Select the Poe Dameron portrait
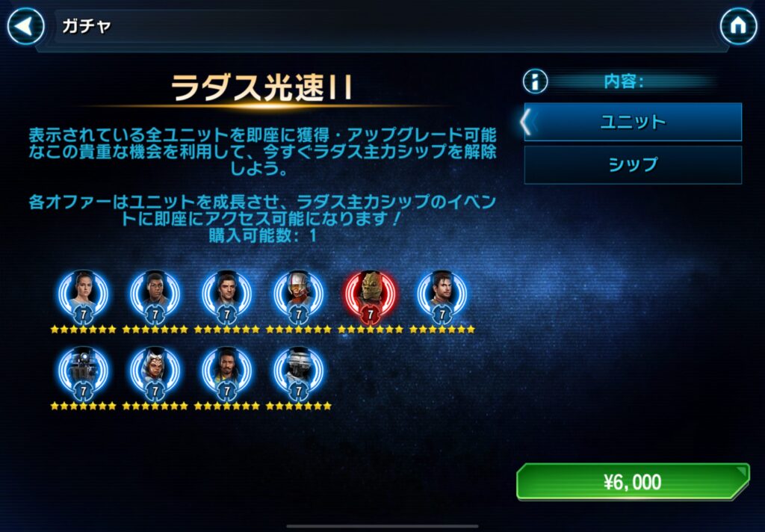Image resolution: width=765 pixels, height=532 pixels. click(227, 296)
